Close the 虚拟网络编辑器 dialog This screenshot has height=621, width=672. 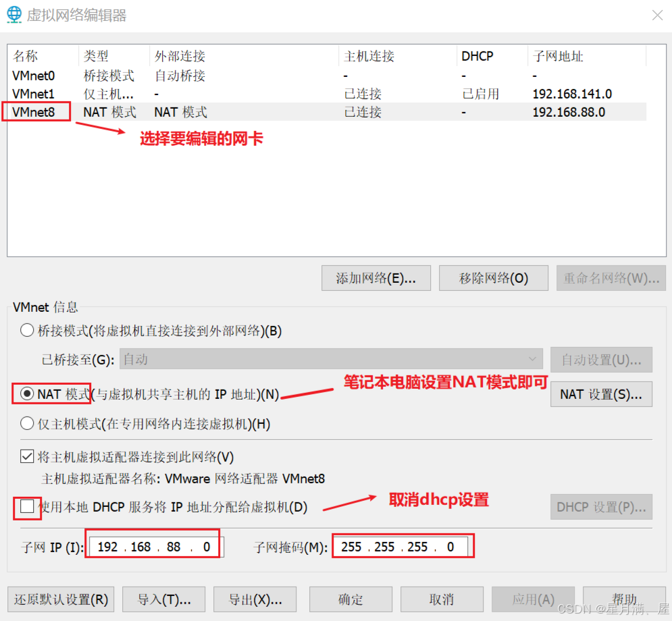[657, 16]
